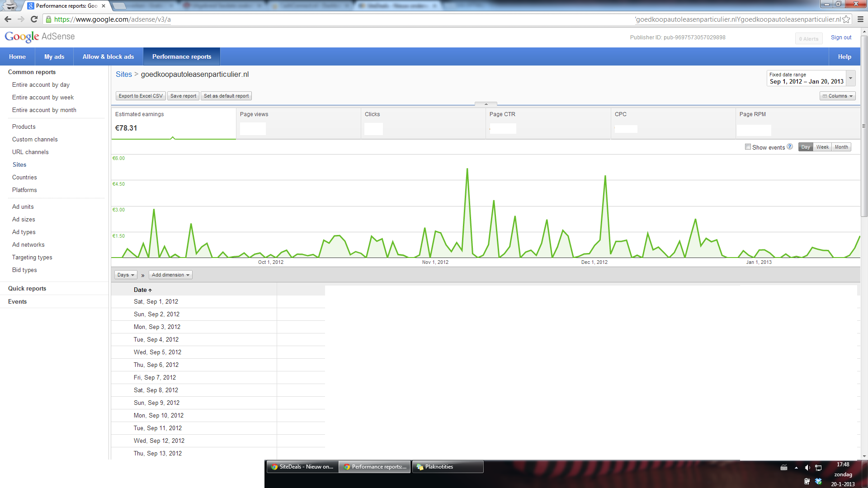Switch chart granularity to Day

click(x=806, y=147)
